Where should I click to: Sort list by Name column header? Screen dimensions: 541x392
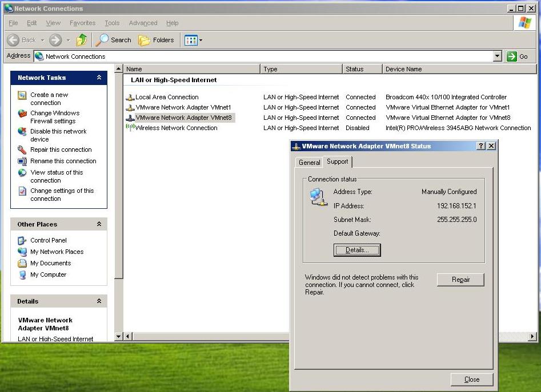click(x=191, y=69)
